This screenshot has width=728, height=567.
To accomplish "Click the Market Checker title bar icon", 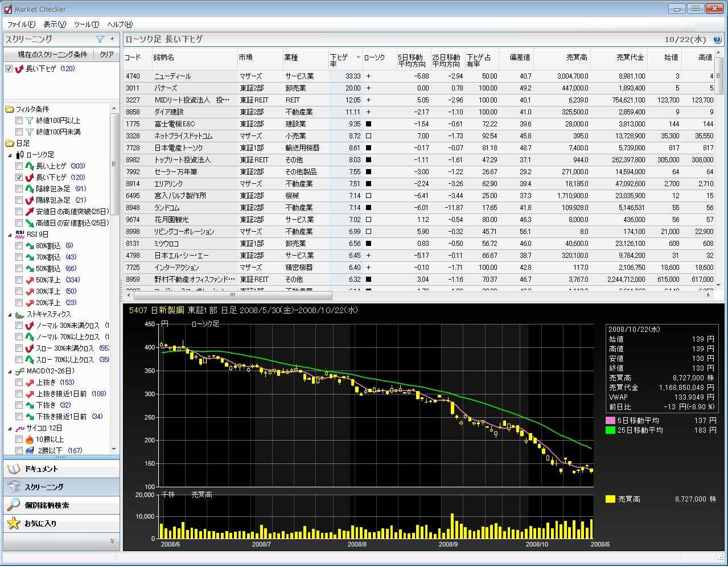I will tap(7, 9).
